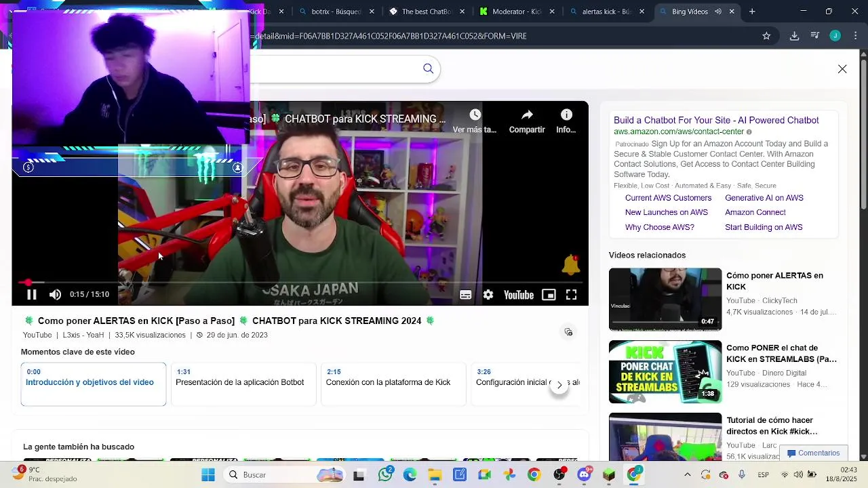The height and width of the screenshot is (488, 868).
Task: Jump to Conexión con la plataforma de Kick
Action: [393, 384]
